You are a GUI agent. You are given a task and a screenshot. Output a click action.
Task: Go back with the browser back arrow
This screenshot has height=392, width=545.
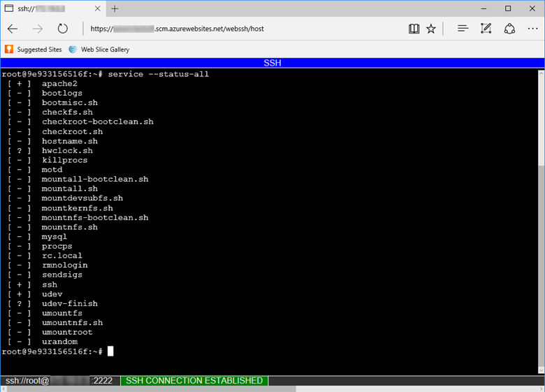coord(13,29)
